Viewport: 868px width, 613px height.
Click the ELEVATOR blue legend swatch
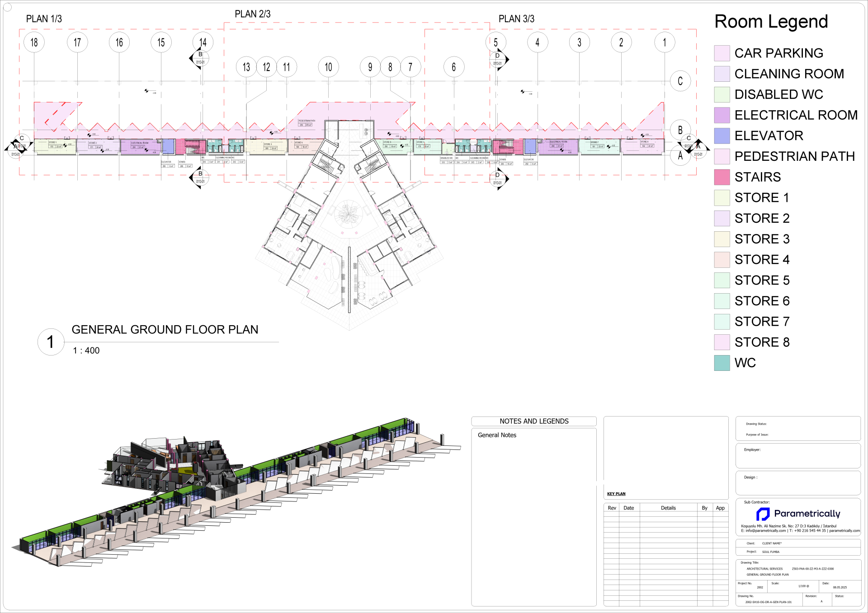click(722, 136)
